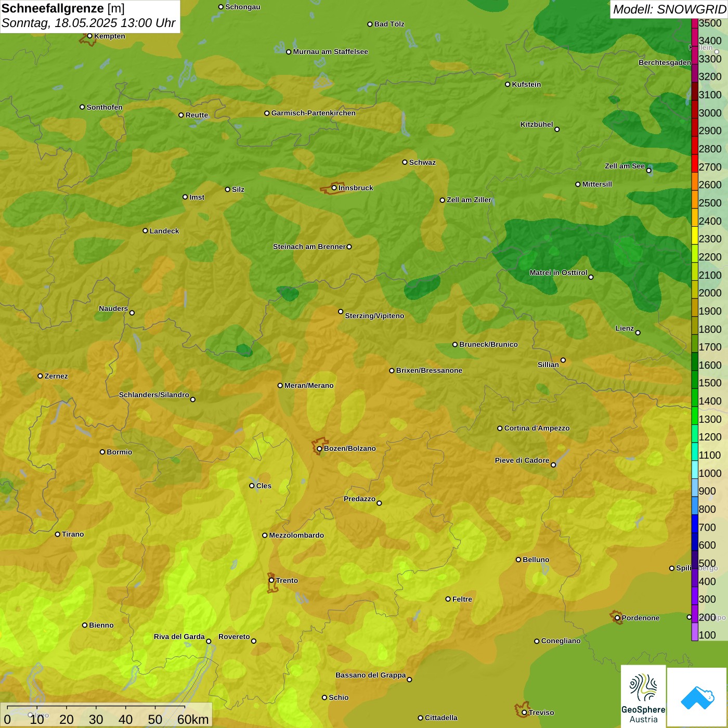Viewport: 728px width, 728px height.
Task: Click the "Riva del Garda" label
Action: click(179, 636)
